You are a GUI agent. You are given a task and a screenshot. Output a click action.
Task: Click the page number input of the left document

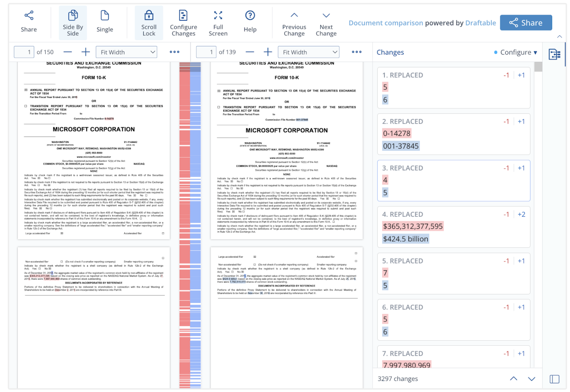24,52
